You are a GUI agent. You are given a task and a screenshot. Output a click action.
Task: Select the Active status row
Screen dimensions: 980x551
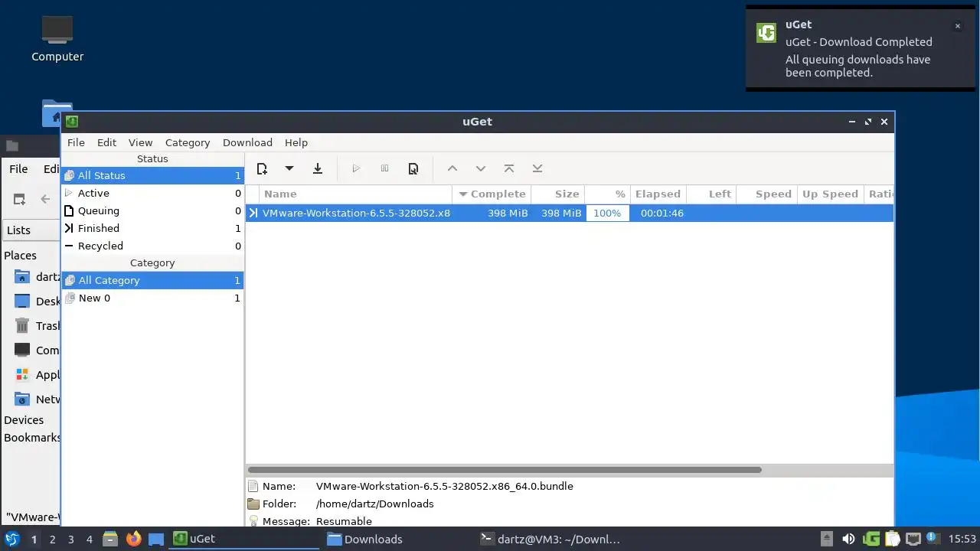pyautogui.click(x=152, y=193)
